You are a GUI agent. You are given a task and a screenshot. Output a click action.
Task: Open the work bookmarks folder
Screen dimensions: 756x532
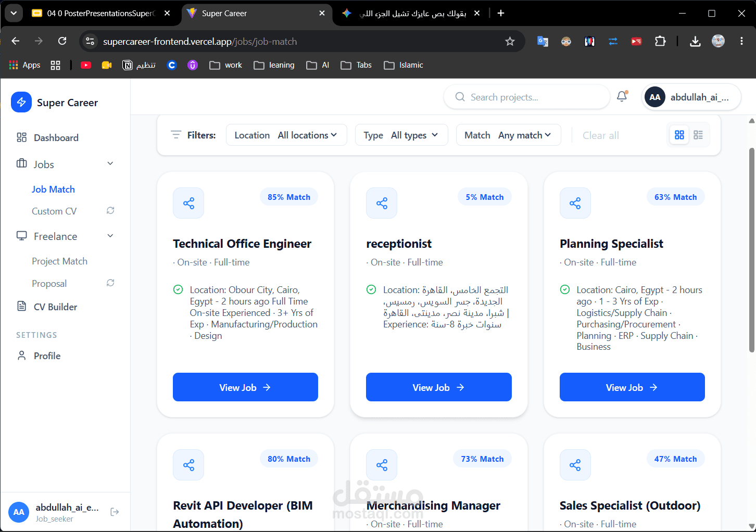pyautogui.click(x=226, y=65)
